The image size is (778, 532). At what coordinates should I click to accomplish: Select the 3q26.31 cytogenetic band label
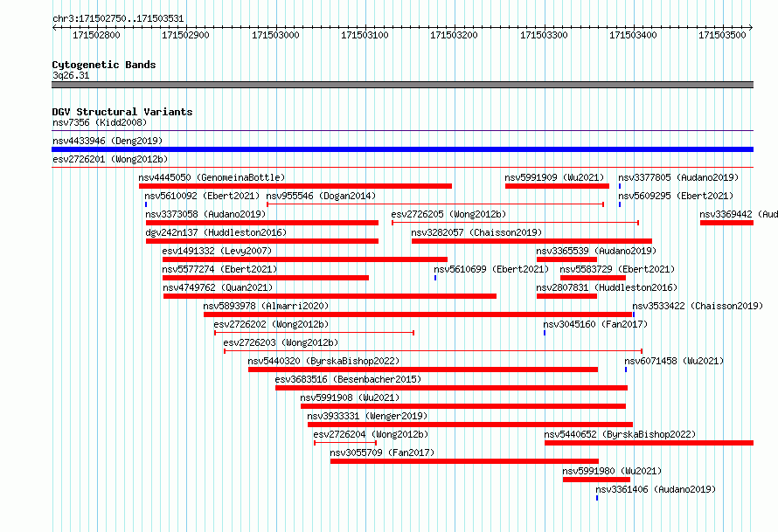click(71, 75)
